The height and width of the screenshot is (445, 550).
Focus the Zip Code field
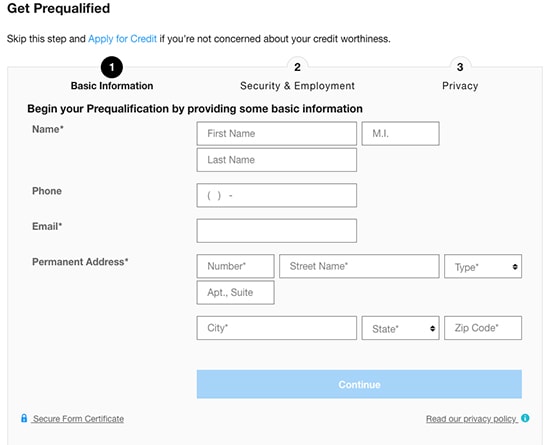pos(483,328)
